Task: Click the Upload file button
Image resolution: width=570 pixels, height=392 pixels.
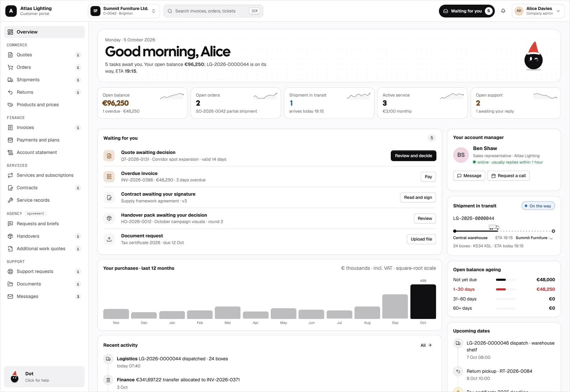Action: click(421, 239)
